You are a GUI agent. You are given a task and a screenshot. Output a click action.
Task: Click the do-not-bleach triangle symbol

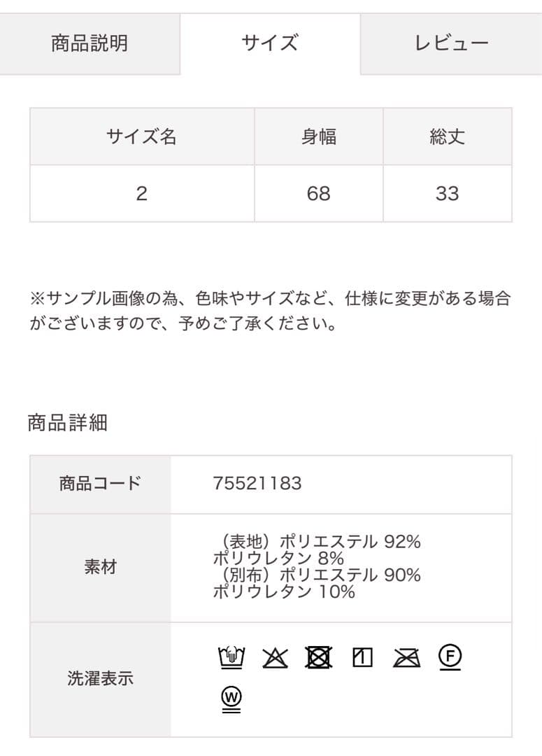[x=276, y=657]
